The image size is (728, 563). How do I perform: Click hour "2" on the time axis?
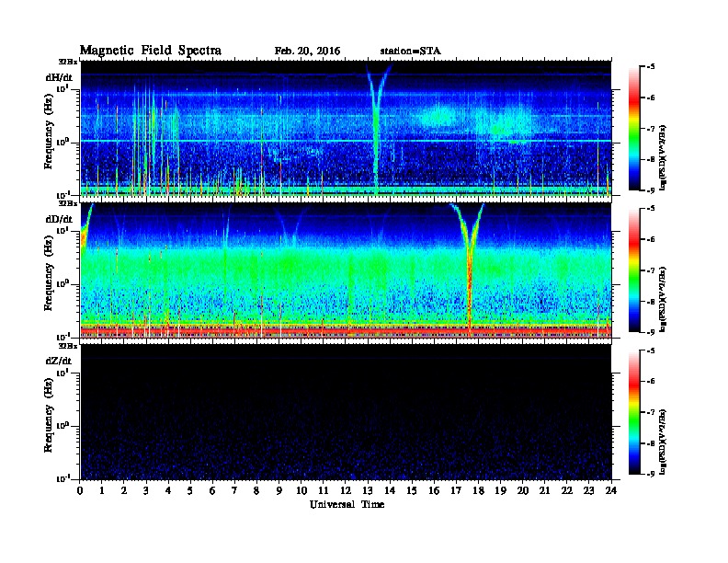click(x=124, y=490)
